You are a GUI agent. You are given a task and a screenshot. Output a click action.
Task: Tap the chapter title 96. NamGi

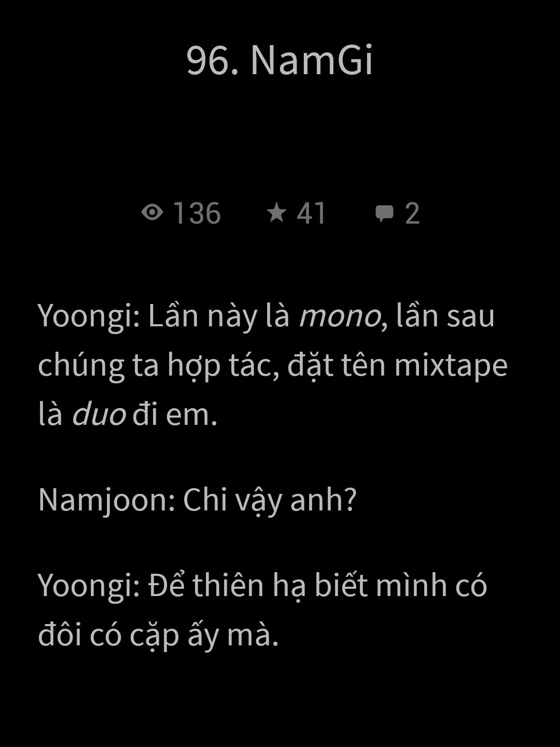(280, 60)
